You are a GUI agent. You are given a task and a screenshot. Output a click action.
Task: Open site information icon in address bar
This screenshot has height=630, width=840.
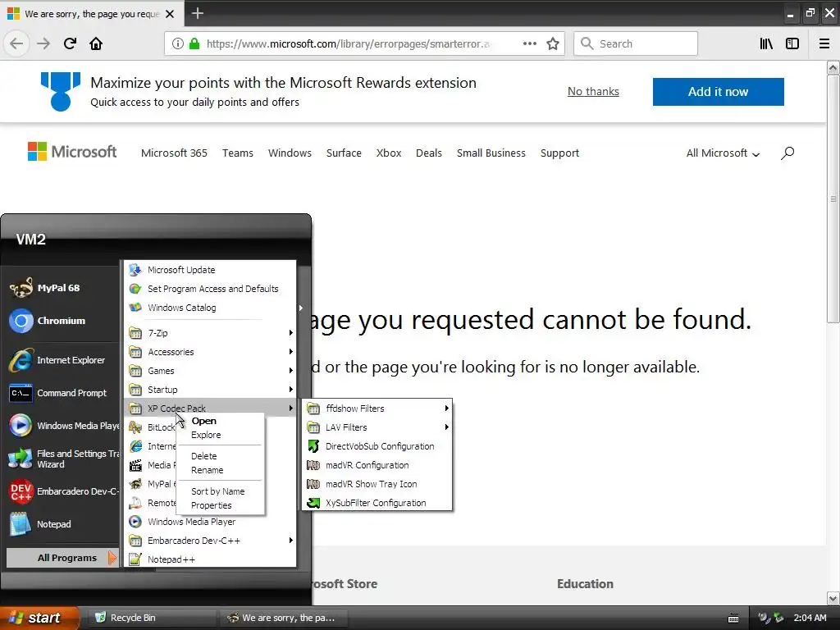(177, 43)
